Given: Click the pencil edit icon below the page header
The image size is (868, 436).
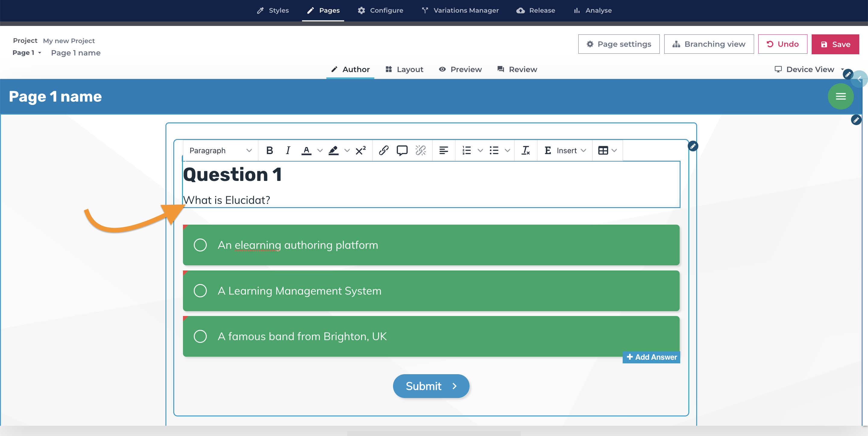Looking at the screenshot, I should (x=856, y=120).
